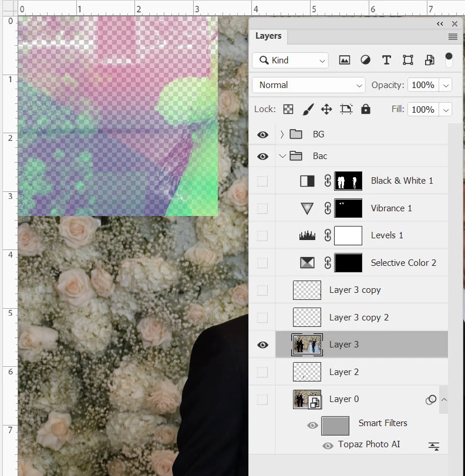Select the Layer 2 row
Screen dimensions: 465x476
(362, 372)
